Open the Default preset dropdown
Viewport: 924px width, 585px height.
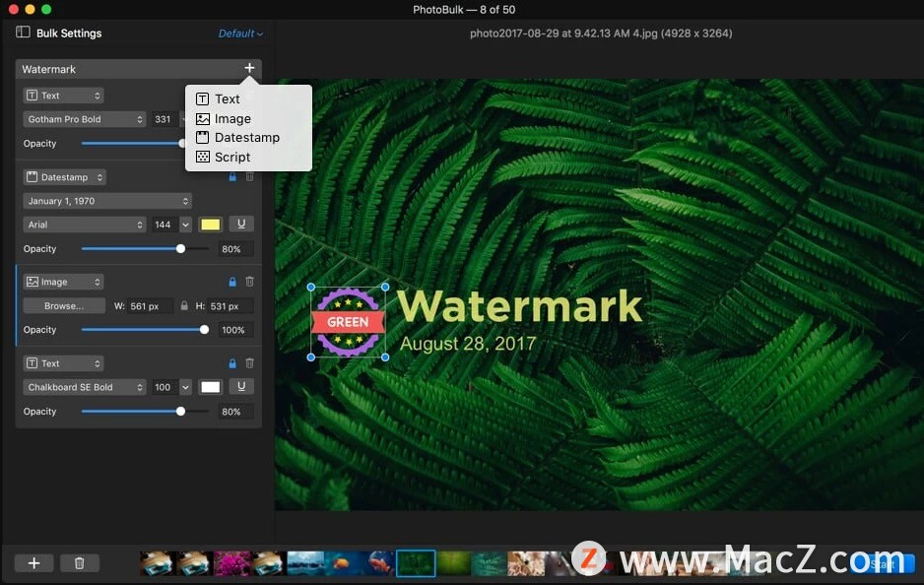(240, 33)
